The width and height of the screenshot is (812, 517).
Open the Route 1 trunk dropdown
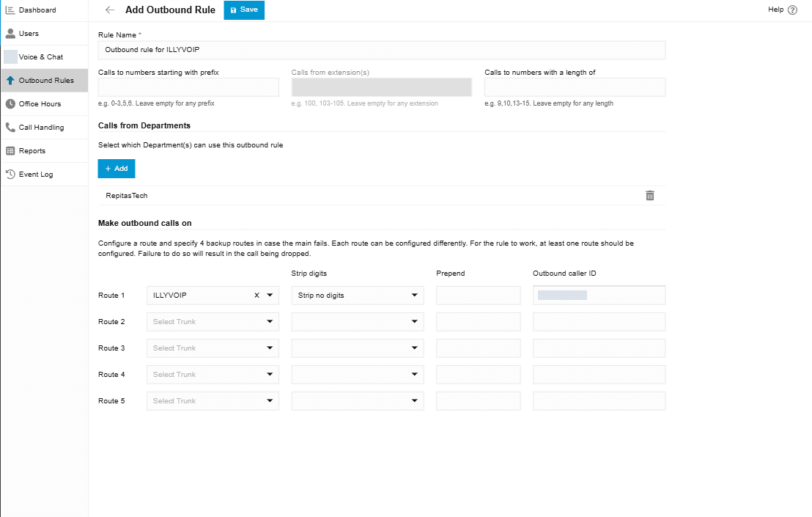tap(270, 296)
